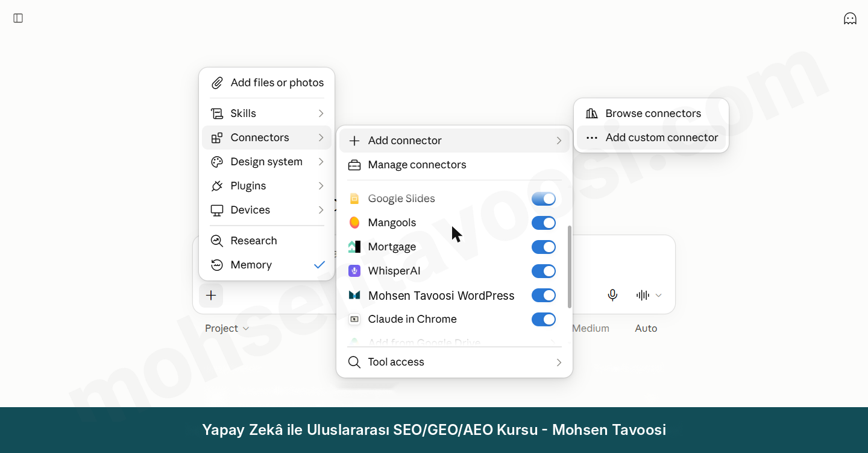Click the Browse connectors library icon

coord(592,113)
